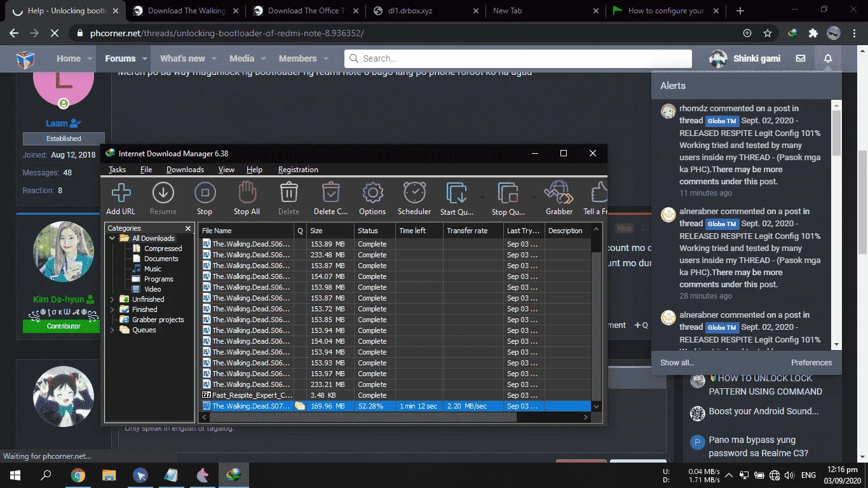Viewport: 868px width, 488px height.
Task: Sort downloads by the Size column header
Action: coord(330,231)
